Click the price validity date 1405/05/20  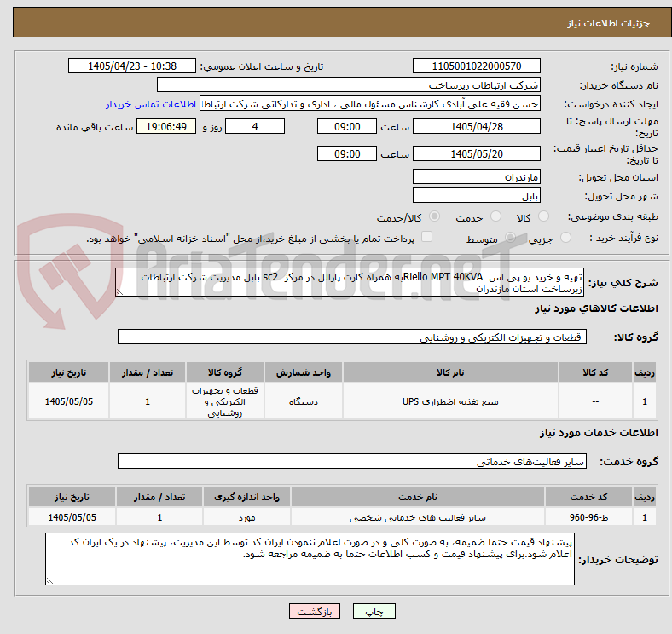[476, 153]
